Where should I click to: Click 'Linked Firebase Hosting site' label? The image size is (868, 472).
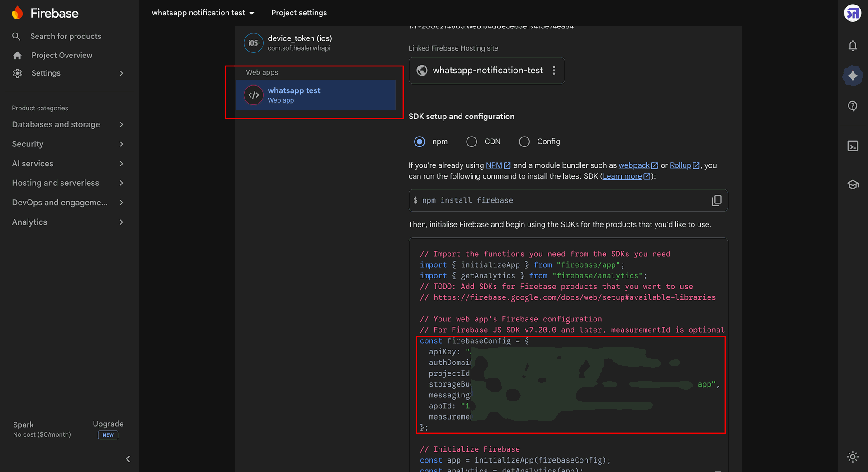pyautogui.click(x=453, y=48)
